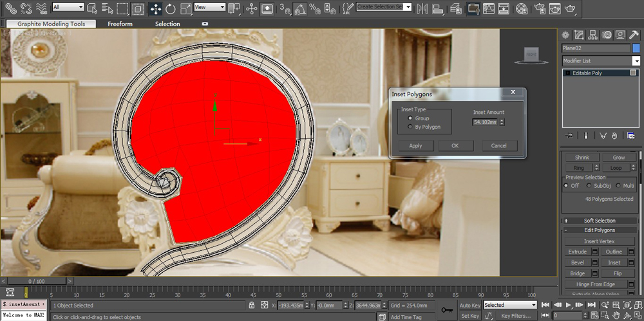Activate the Select and Move tool

[x=156, y=8]
